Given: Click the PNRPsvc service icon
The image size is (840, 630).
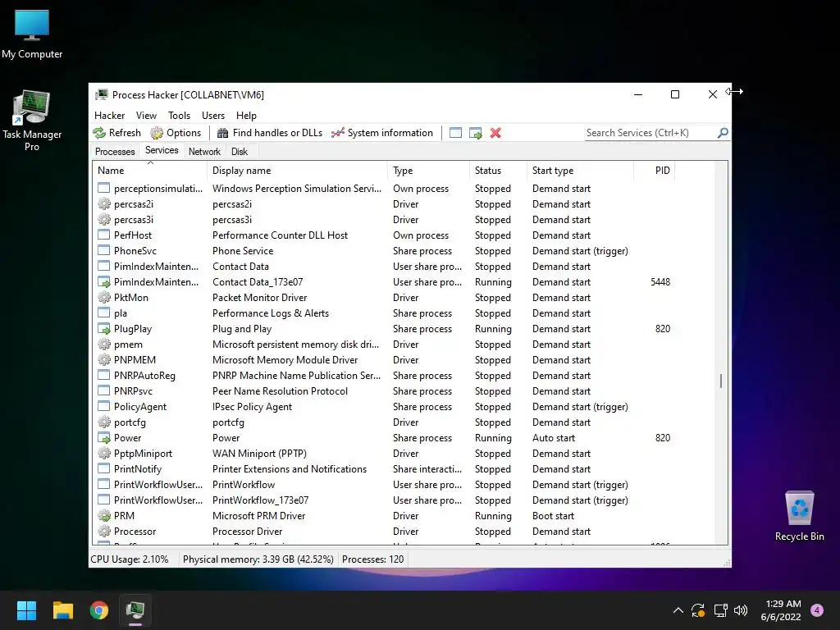Looking at the screenshot, I should [x=104, y=391].
